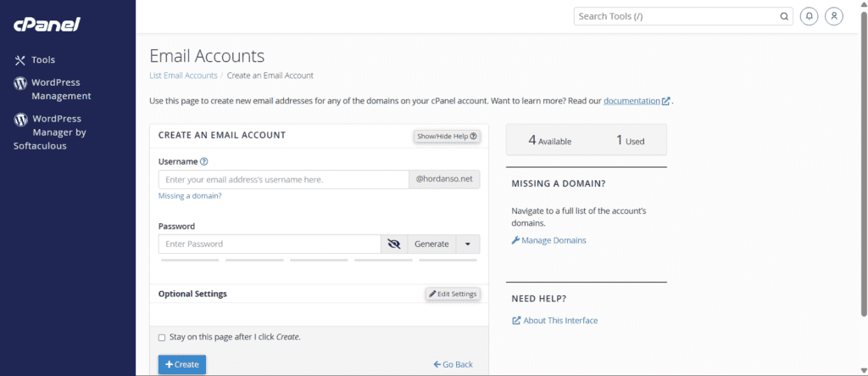Click the Go Back link

(x=453, y=364)
